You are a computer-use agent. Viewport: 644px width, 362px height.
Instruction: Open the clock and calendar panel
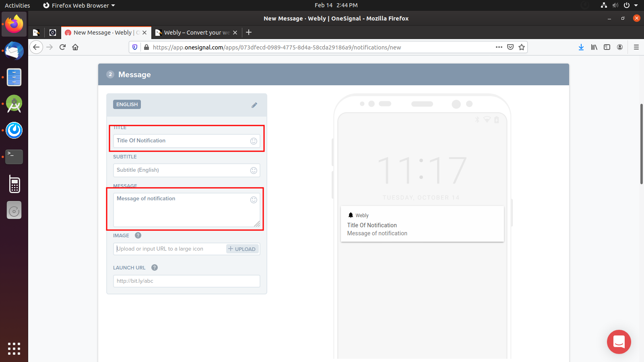336,5
